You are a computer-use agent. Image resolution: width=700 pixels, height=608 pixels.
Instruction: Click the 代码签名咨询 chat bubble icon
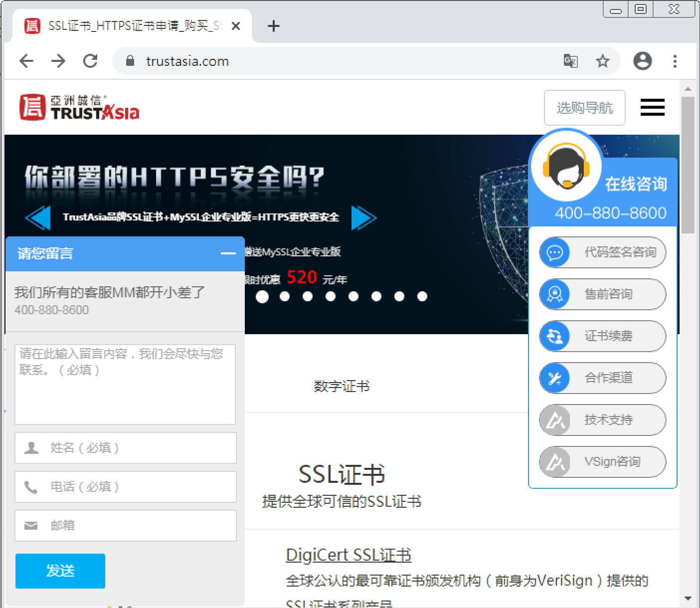point(554,252)
